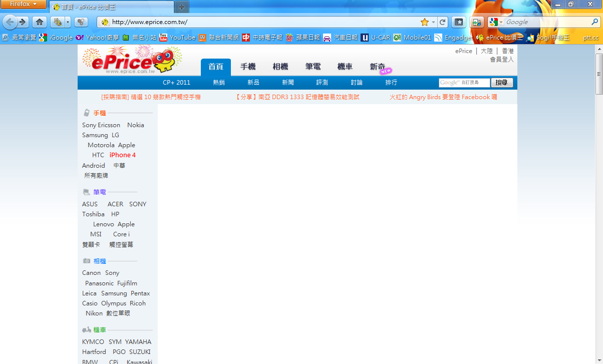Screen dimensions: 603x364
Task: Open 熱銷 in the blue submenu
Action: [x=219, y=83]
